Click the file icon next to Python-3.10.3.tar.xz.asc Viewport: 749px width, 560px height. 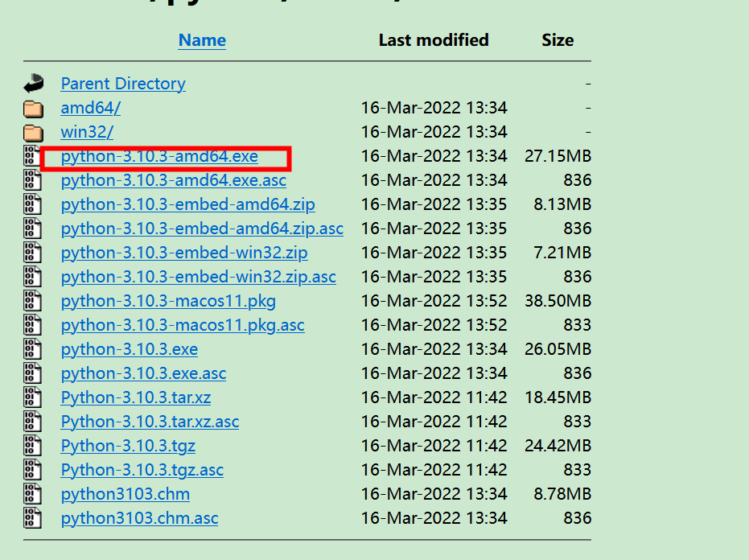(x=32, y=422)
